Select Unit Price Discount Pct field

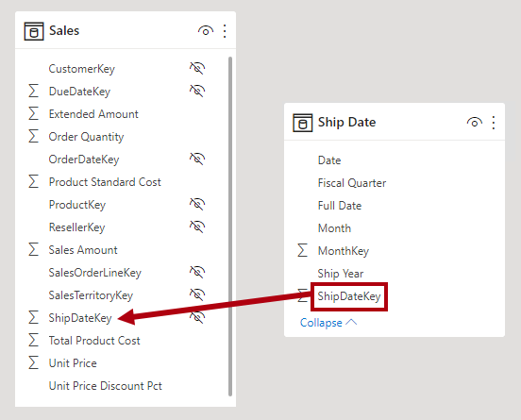pyautogui.click(x=106, y=386)
